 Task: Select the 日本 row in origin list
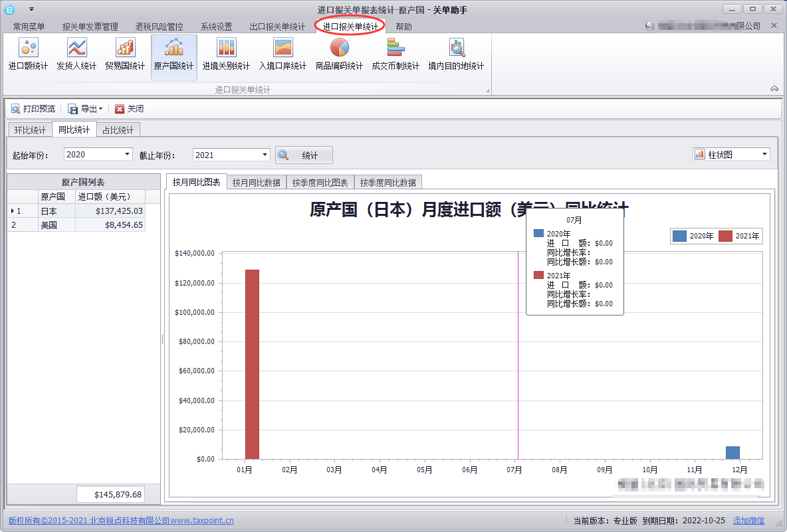click(76, 211)
